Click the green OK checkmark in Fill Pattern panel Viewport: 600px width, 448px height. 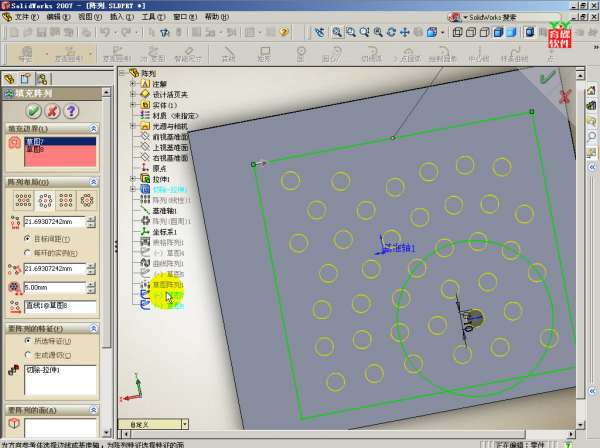click(x=33, y=111)
